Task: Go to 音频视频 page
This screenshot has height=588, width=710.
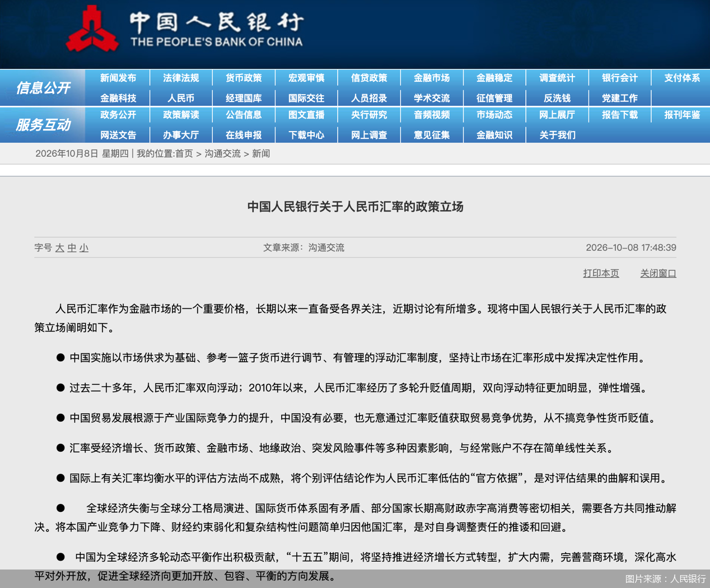Action: (432, 115)
